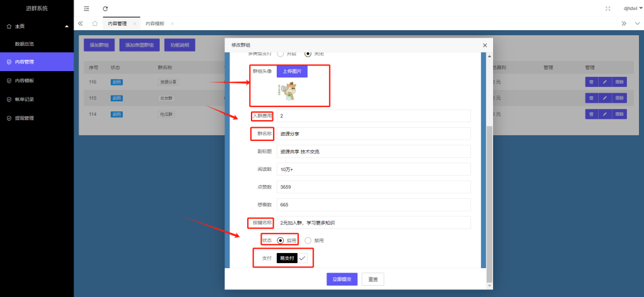Click the refresh icon in top bar
Screen dimensions: 644x297
pos(105,9)
